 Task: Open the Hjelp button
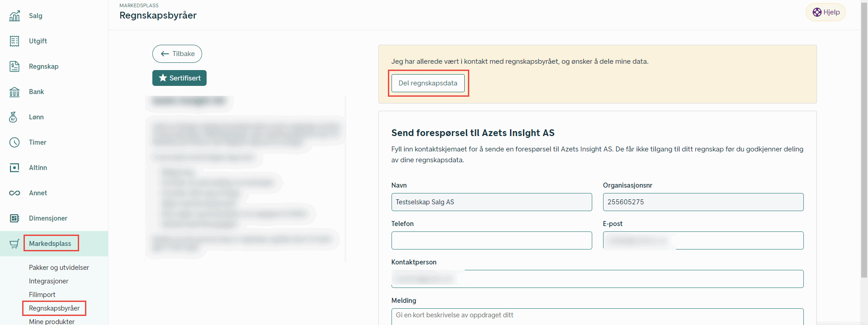click(826, 12)
